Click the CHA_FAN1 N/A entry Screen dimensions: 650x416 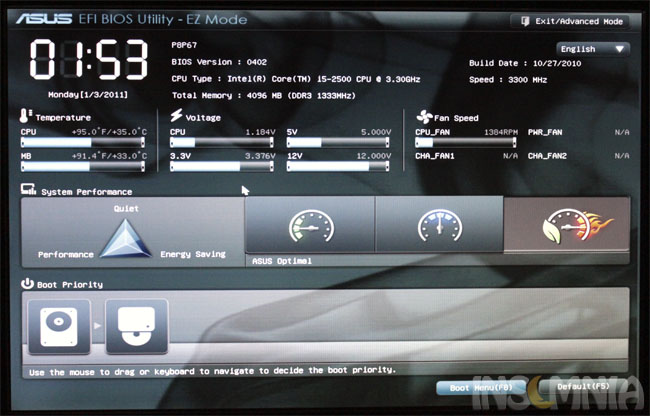tap(466, 156)
